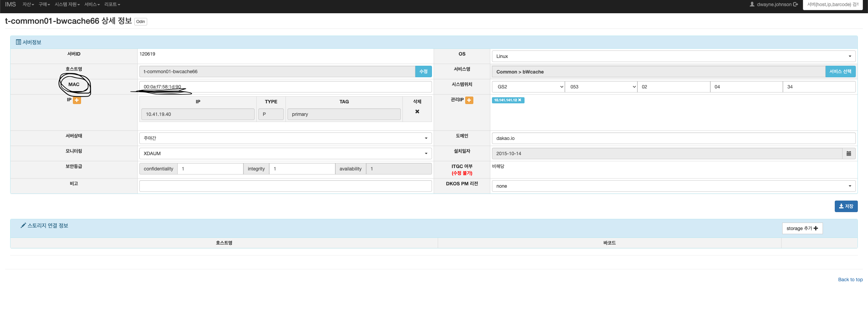Click the confidentiality value field
Screen dimensions: 868x309
point(210,169)
